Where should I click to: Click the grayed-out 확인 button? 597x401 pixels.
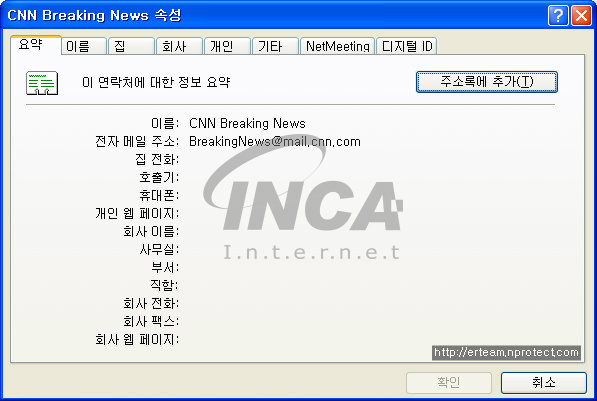tap(449, 383)
